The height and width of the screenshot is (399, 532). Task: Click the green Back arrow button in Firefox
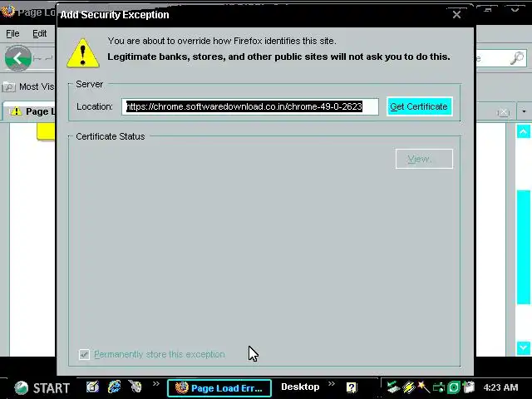18,58
